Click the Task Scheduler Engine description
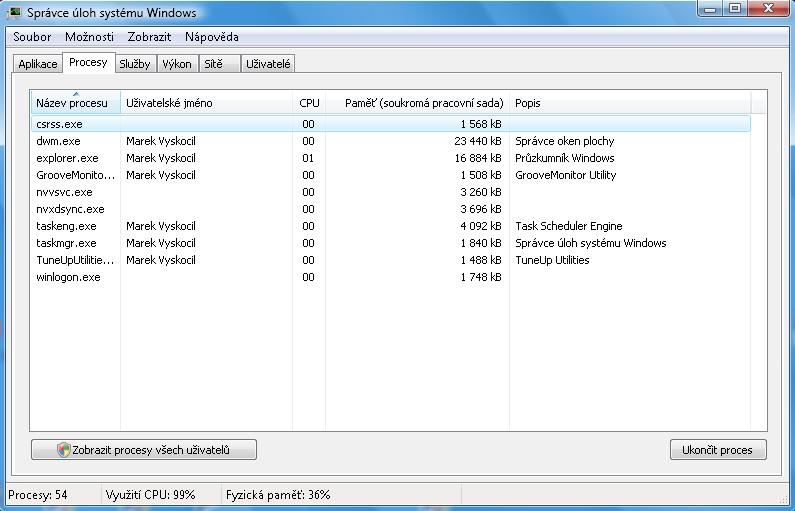This screenshot has height=511, width=795. coord(568,226)
